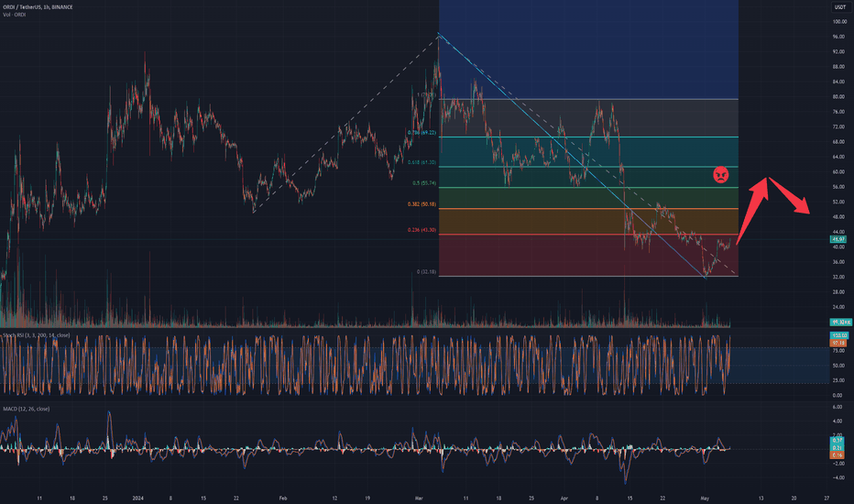Select the Stoch RSI indicator legend

(37, 335)
